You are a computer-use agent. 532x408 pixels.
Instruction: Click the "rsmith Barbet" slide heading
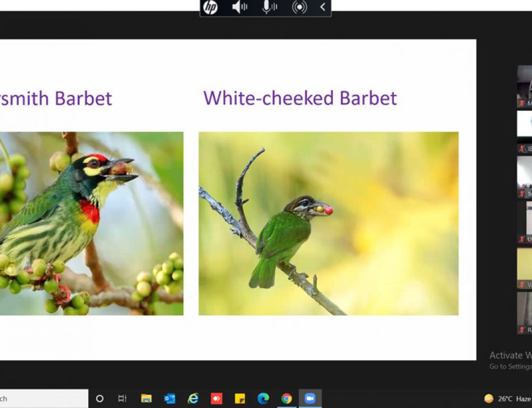click(56, 99)
